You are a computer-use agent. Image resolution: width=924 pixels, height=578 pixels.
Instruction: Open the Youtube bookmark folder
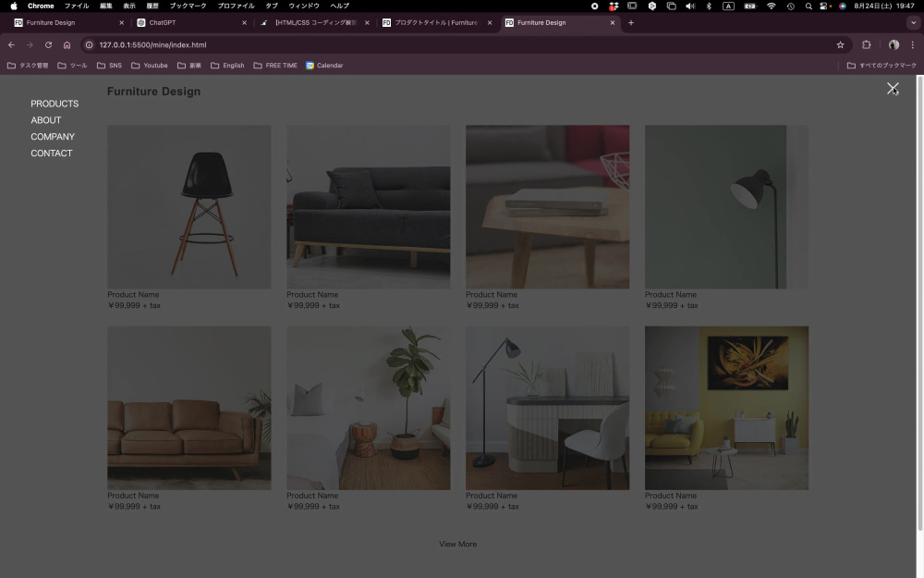[x=150, y=66]
